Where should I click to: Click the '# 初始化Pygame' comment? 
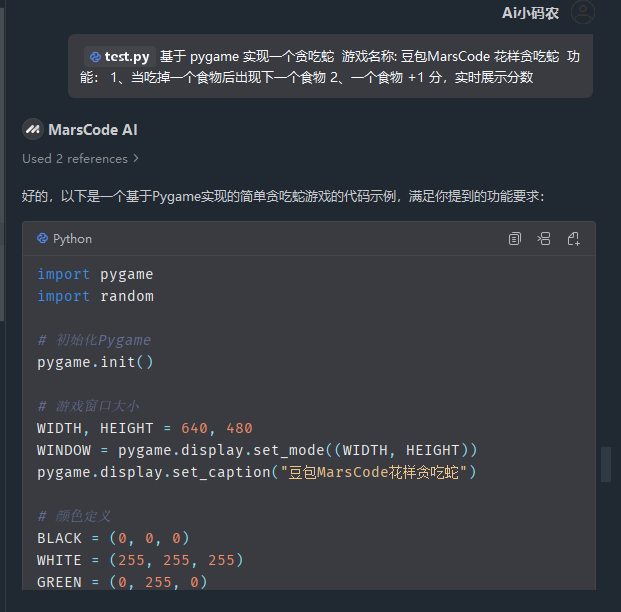(94, 340)
